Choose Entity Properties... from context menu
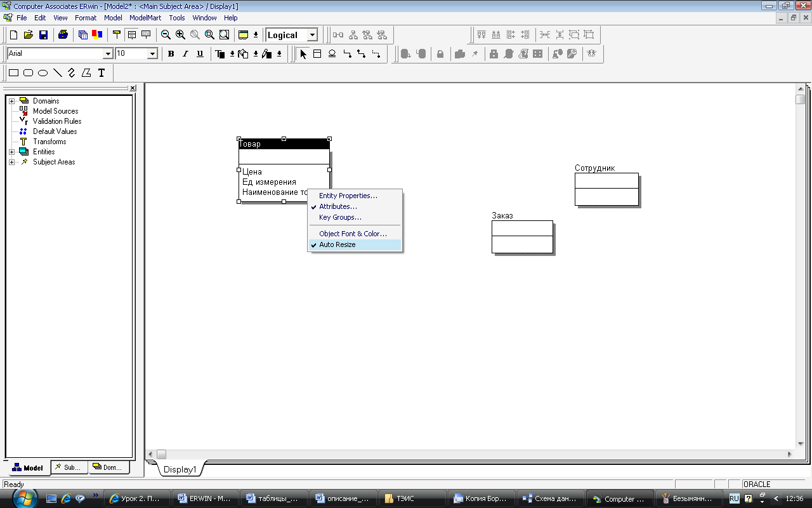 [x=355, y=196]
